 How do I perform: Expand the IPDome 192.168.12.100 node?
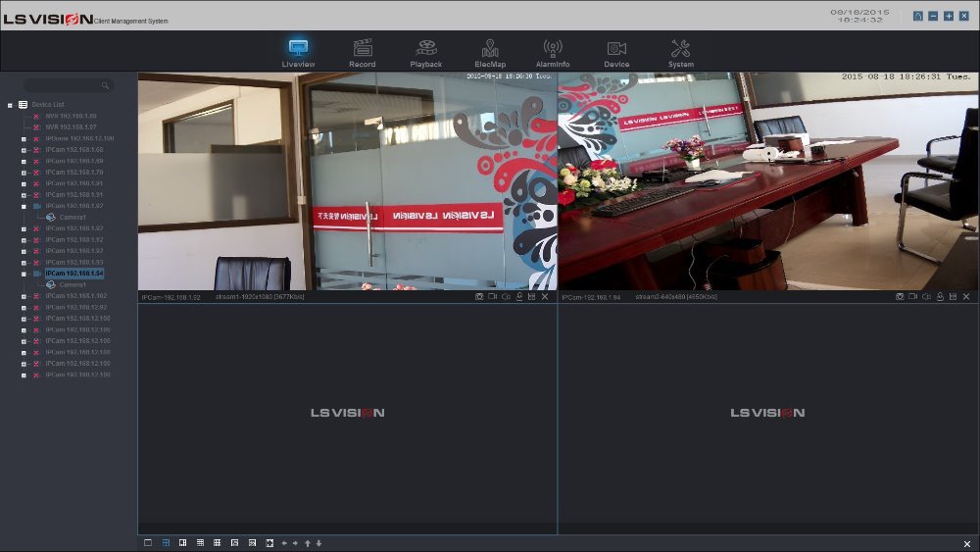[24, 139]
